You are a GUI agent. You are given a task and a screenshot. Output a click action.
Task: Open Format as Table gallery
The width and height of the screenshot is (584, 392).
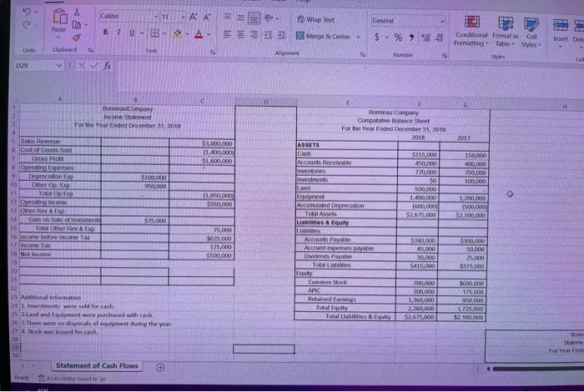[x=506, y=32]
